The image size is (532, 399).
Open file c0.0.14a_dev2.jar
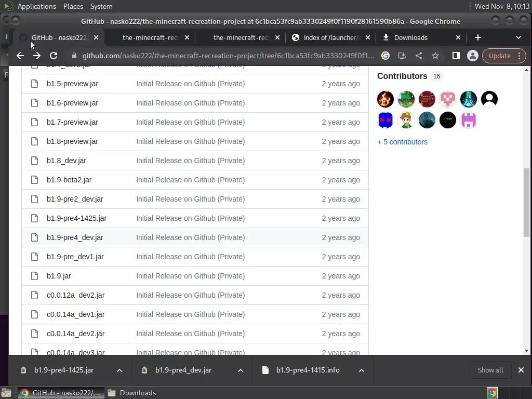coord(76,334)
